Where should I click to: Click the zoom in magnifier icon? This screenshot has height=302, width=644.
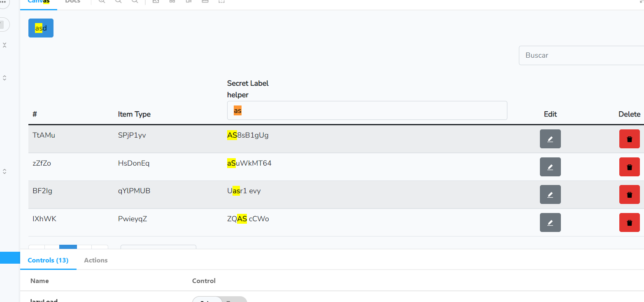click(101, 2)
